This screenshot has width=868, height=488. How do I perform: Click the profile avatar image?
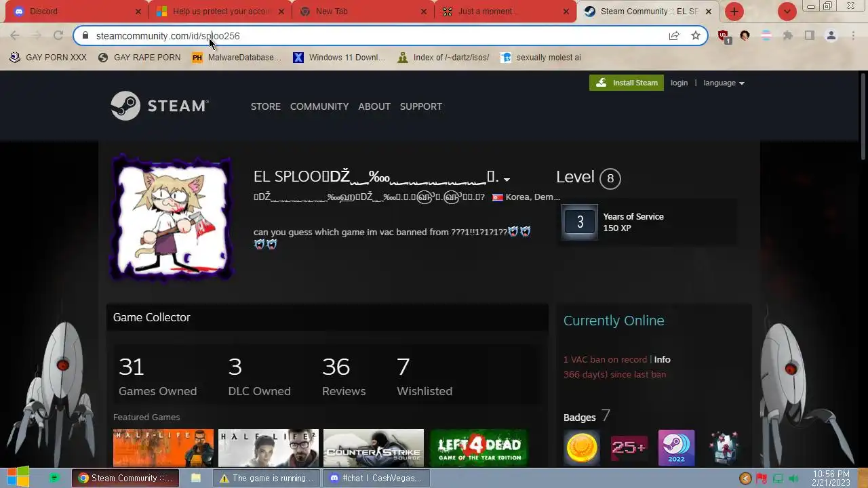172,218
